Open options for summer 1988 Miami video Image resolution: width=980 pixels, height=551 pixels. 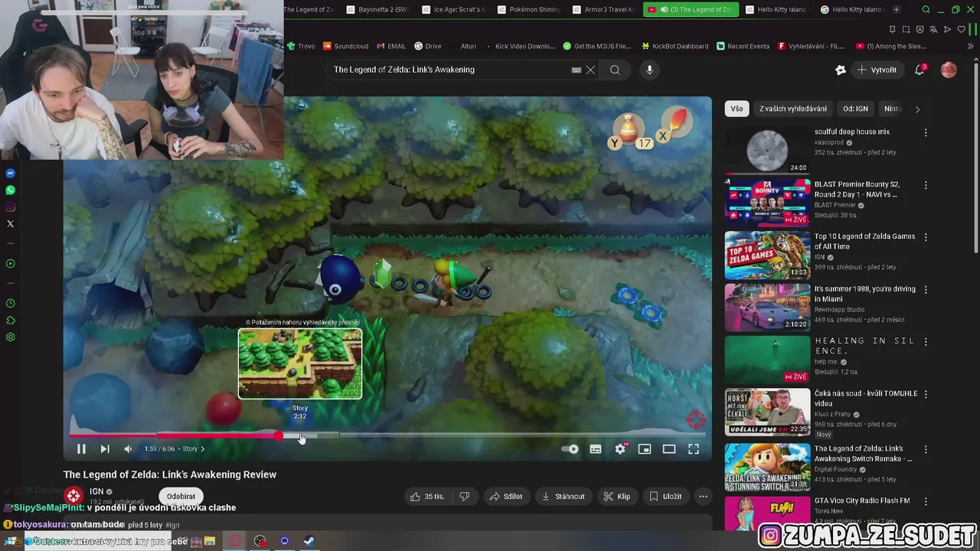pyautogui.click(x=926, y=290)
